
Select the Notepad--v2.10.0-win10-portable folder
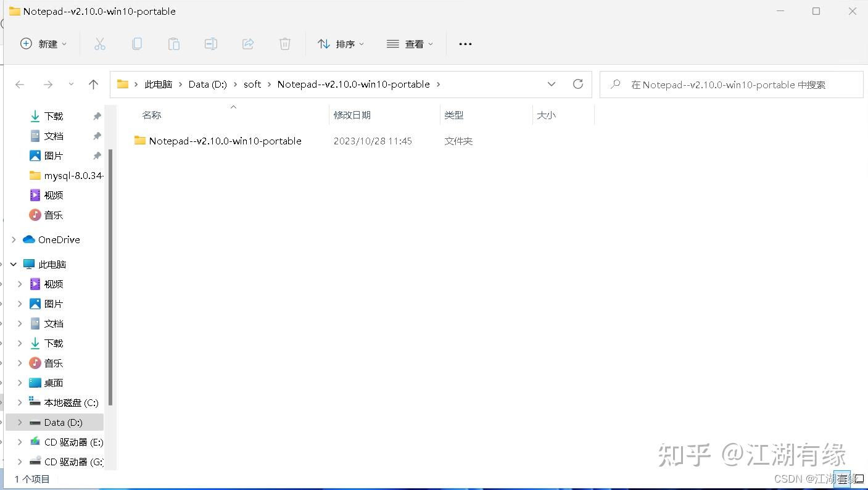tap(225, 141)
